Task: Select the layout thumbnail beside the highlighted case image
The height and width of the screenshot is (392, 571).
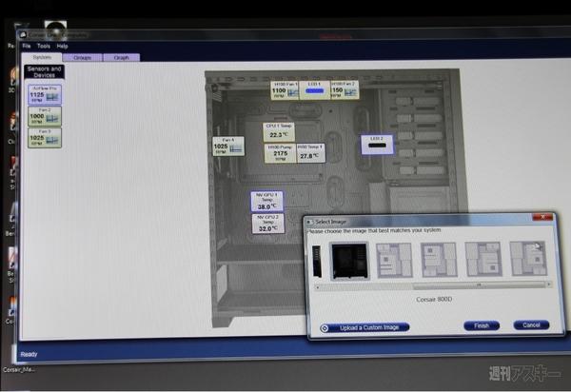Action: click(394, 261)
